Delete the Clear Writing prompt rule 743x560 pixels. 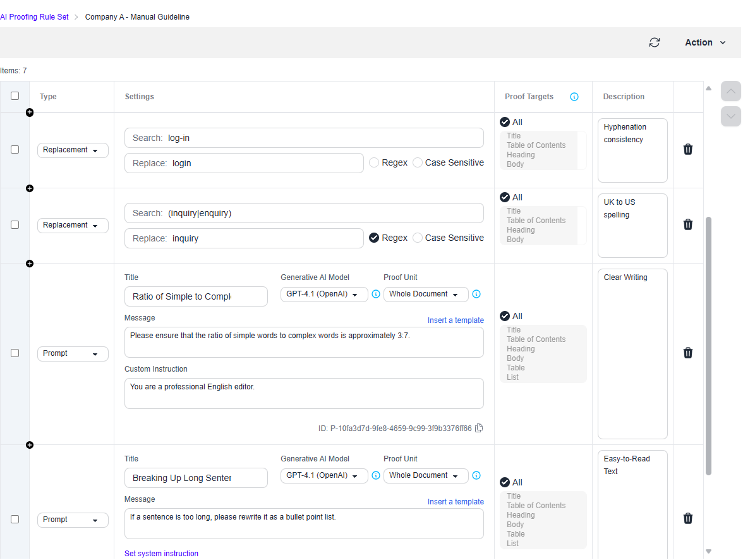(688, 353)
